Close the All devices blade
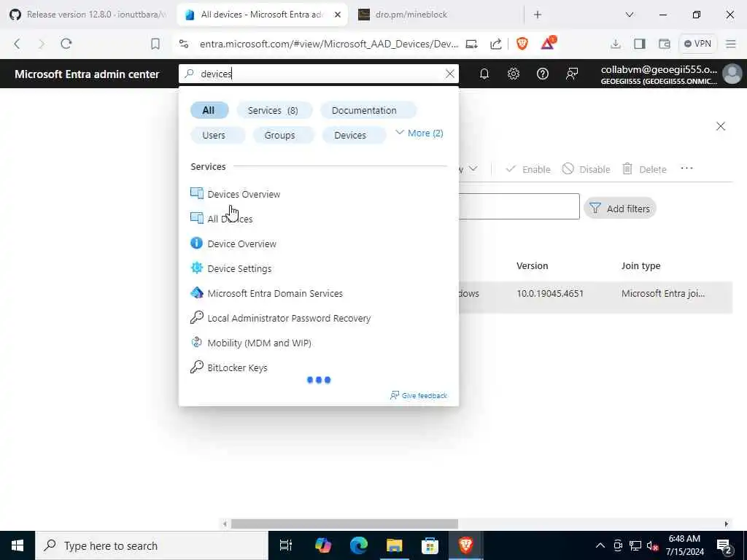 (x=720, y=126)
